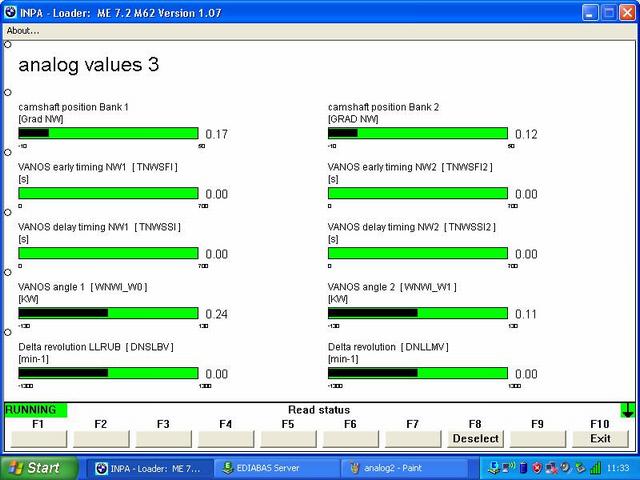This screenshot has height=480, width=640.
Task: Click the VANOS angle 2 gauge bar
Action: [x=418, y=313]
